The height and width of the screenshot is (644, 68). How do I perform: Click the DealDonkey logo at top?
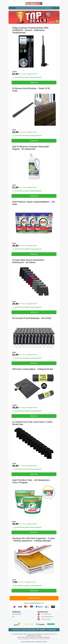[x=34, y=4]
